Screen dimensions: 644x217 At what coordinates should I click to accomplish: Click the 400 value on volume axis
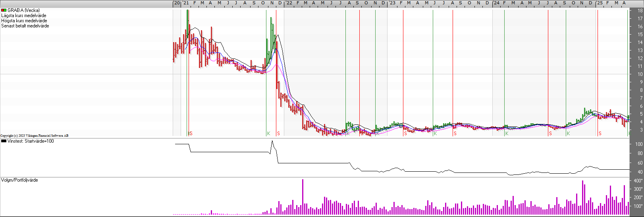coord(638,181)
